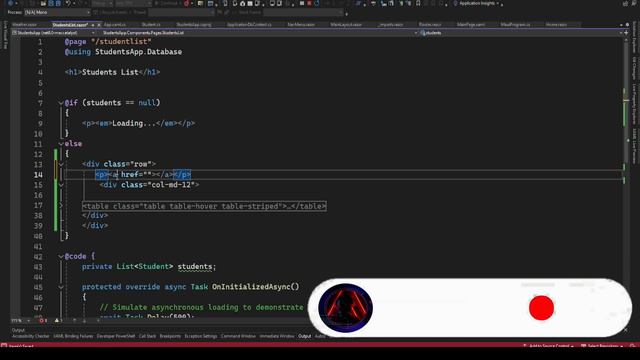The width and height of the screenshot is (640, 360).
Task: Click the Save toolbar icon
Action: (51, 3)
